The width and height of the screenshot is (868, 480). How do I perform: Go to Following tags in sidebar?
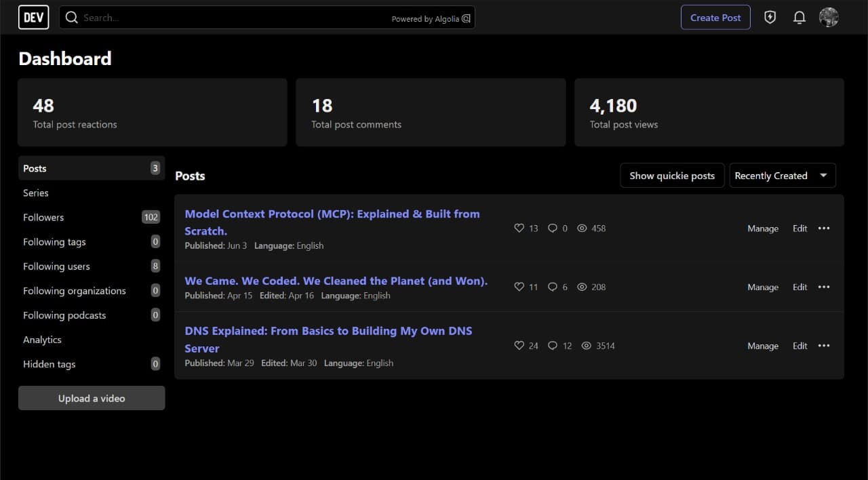coord(54,242)
